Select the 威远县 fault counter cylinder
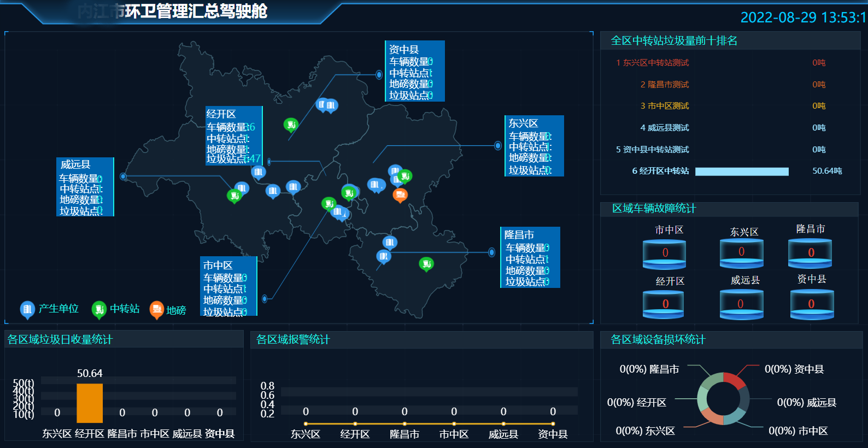This screenshot has height=448, width=868. pyautogui.click(x=741, y=305)
